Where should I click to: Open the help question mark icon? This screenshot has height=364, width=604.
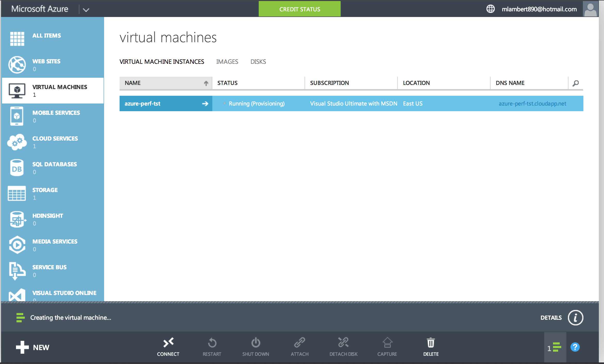coord(575,347)
